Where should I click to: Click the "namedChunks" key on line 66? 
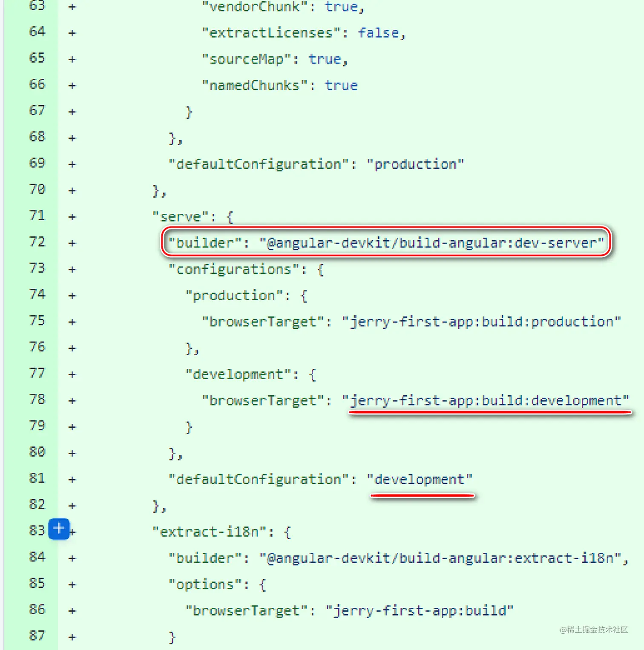tap(255, 85)
